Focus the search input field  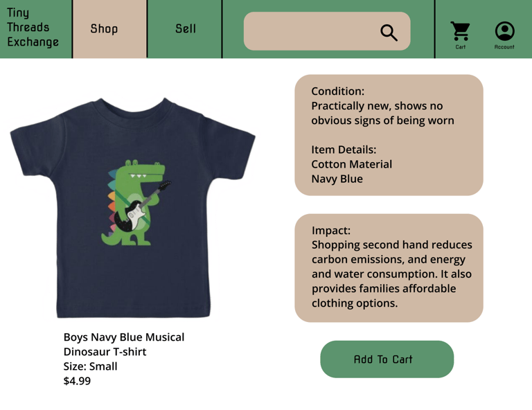327,31
